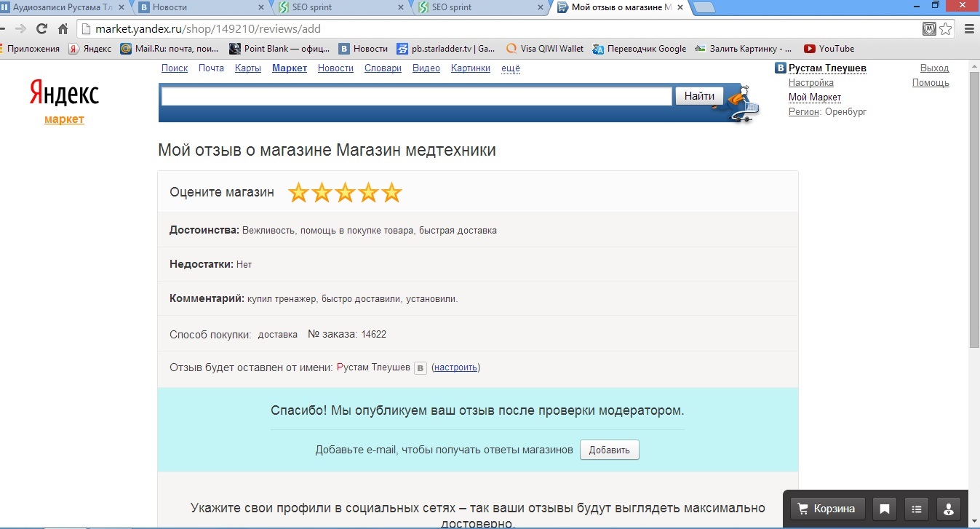Rate the store with the first star
This screenshot has width=980, height=529.
(x=298, y=193)
